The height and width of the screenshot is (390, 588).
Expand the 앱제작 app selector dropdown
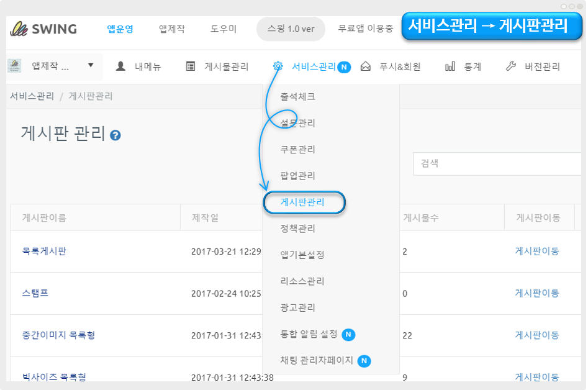91,65
